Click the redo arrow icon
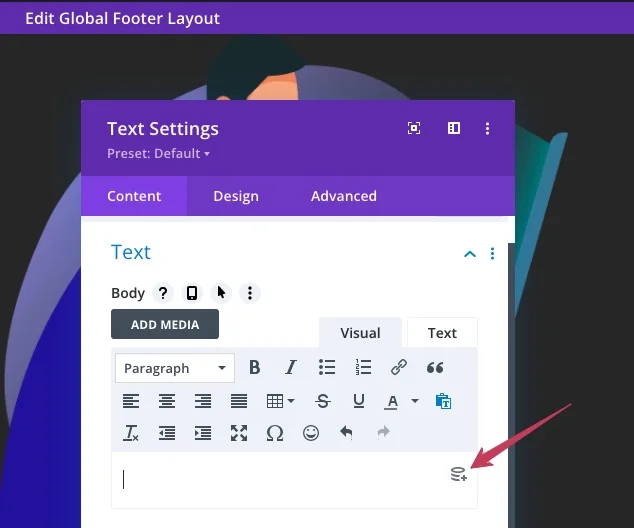The image size is (634, 528). (383, 433)
